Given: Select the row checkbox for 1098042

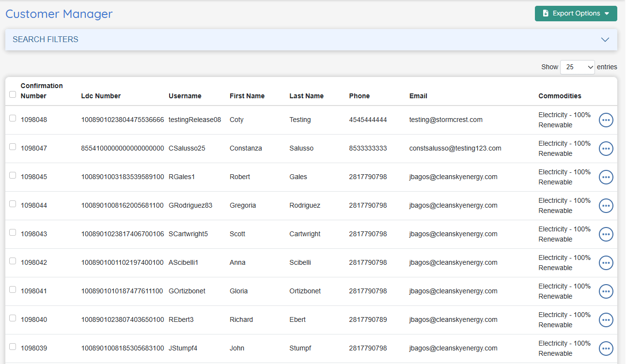Looking at the screenshot, I should (x=13, y=261).
